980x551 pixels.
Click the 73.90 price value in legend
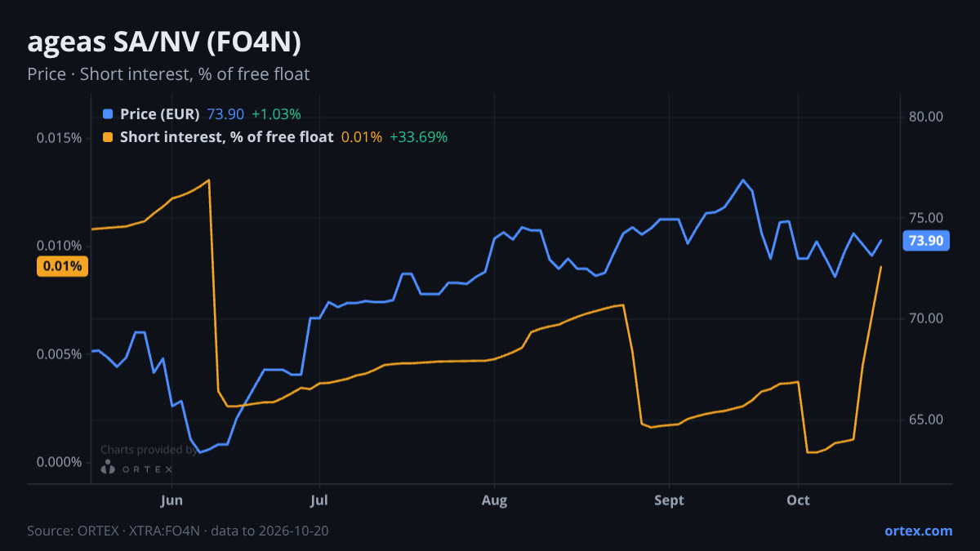point(225,113)
